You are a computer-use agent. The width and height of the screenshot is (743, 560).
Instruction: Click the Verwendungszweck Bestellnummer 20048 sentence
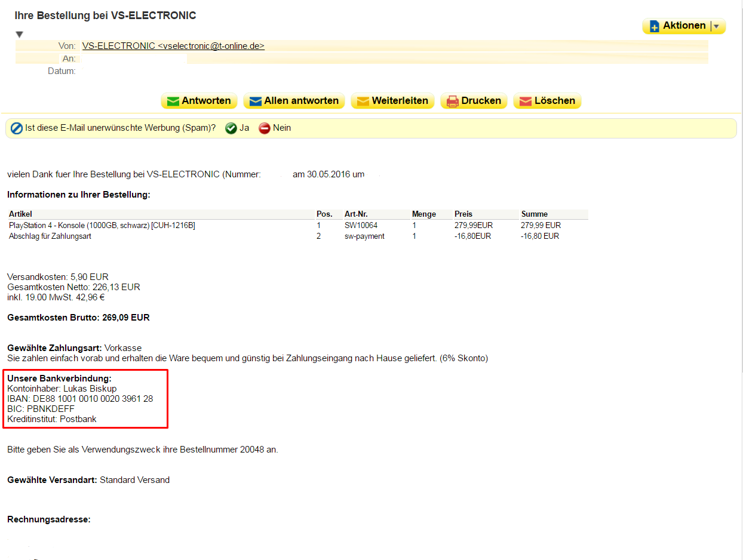143,450
